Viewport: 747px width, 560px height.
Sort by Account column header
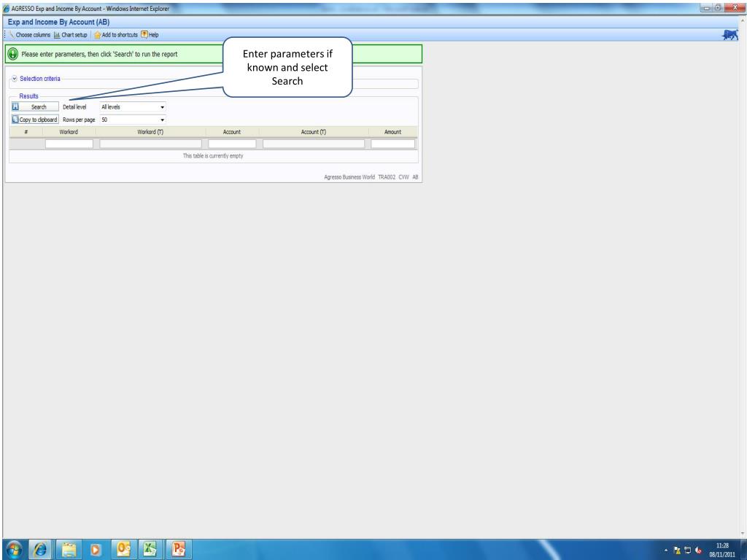click(x=232, y=132)
